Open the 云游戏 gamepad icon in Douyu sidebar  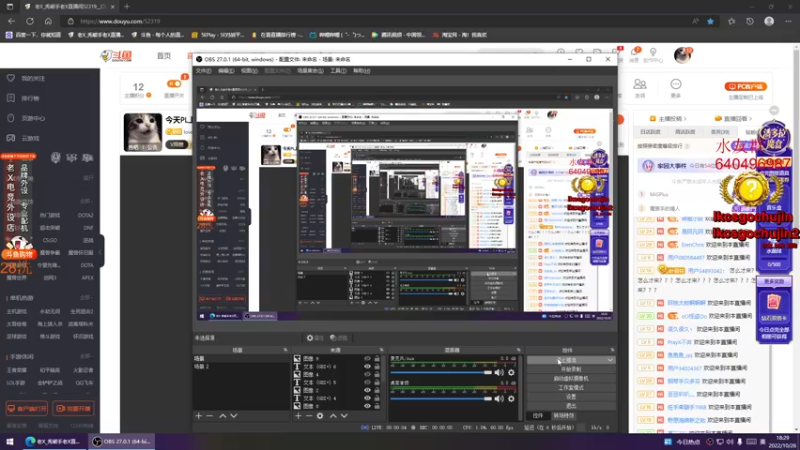(11, 138)
